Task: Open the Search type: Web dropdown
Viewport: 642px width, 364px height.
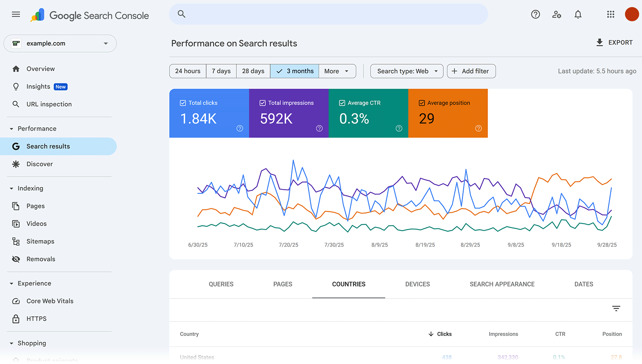Action: pos(406,71)
